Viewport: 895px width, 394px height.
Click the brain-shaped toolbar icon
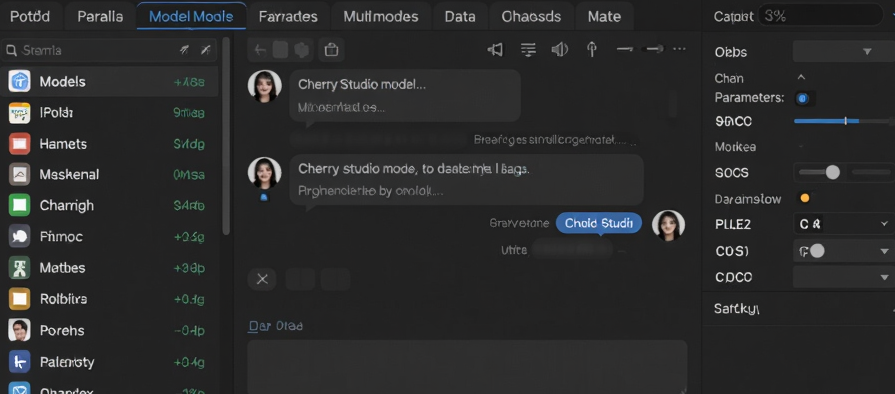(x=301, y=50)
